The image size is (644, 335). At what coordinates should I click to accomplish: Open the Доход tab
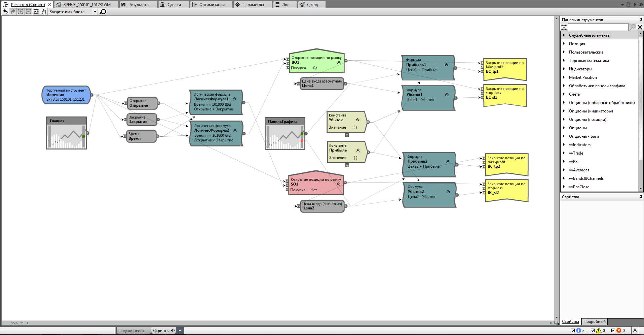tap(312, 5)
